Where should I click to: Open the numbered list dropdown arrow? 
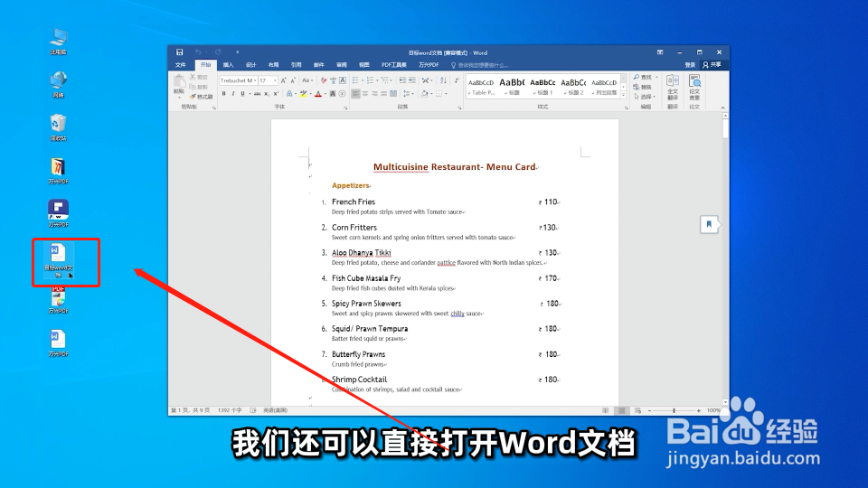(x=378, y=80)
